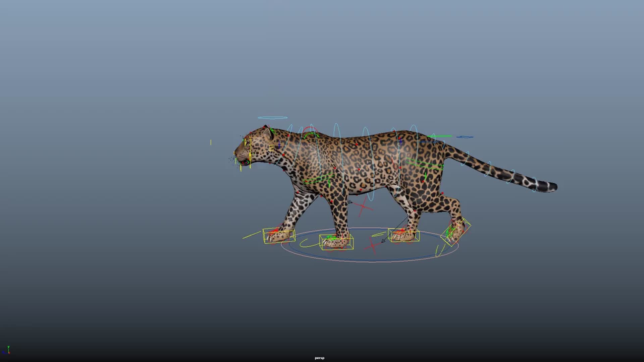The image size is (644, 362).
Task: Click the persp camera label at bottom
Action: click(319, 358)
